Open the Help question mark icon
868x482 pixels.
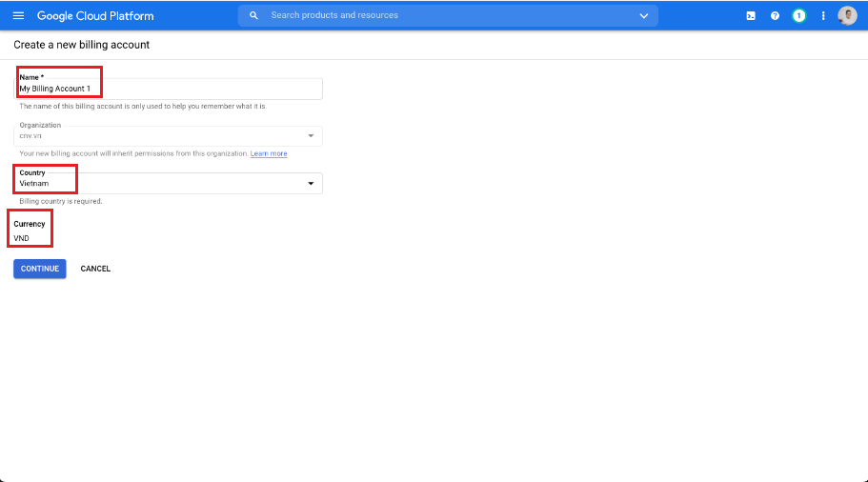click(775, 16)
